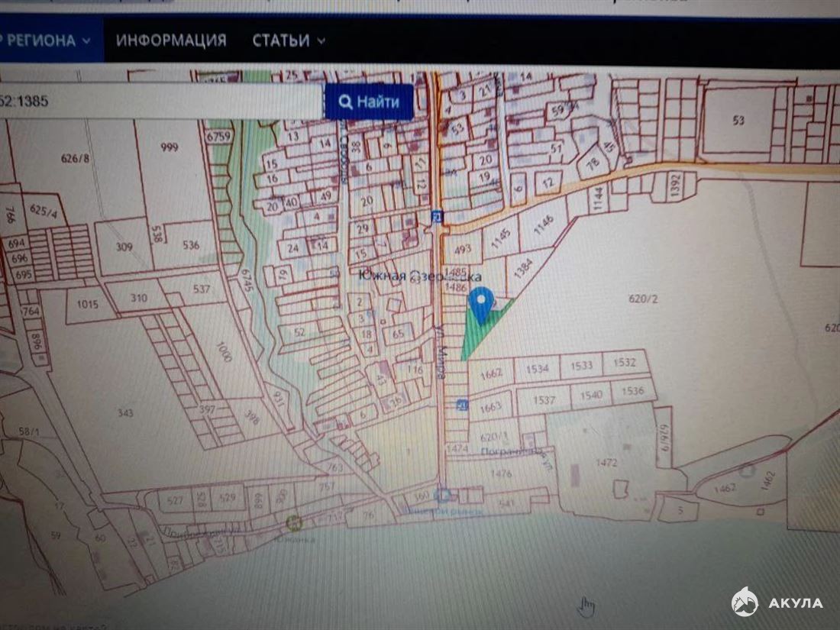840x630 pixels.
Task: Select parcel 620/2 on the map
Action: point(641,299)
